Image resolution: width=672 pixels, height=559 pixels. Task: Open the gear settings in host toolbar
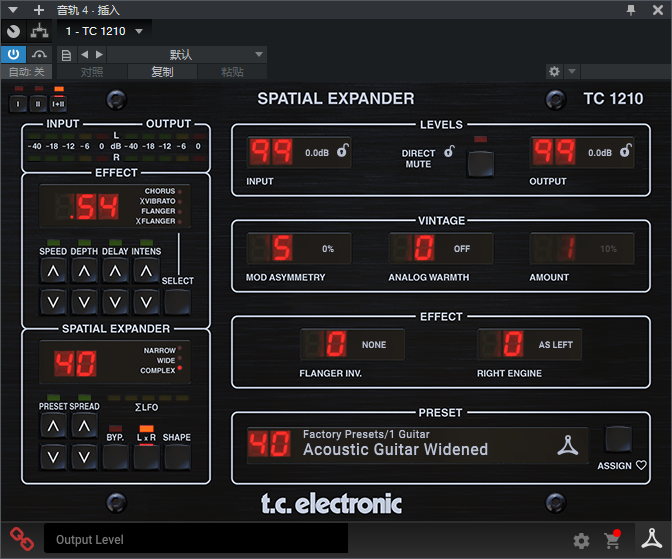(x=554, y=71)
